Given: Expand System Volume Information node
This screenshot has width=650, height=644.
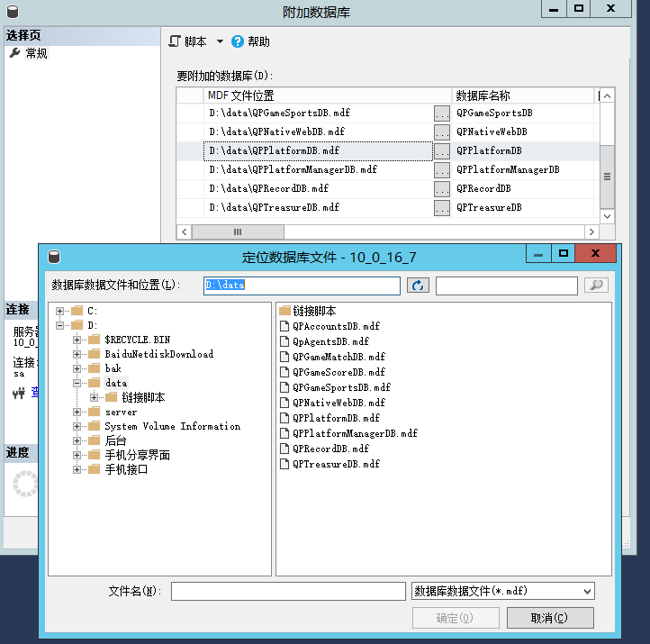Looking at the screenshot, I should click(x=77, y=426).
